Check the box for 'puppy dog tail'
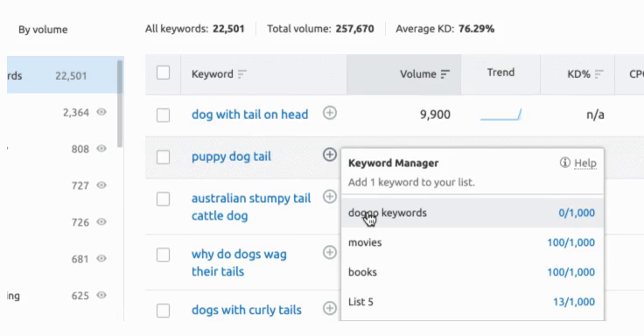Image resolution: width=644 pixels, height=336 pixels. click(x=163, y=157)
